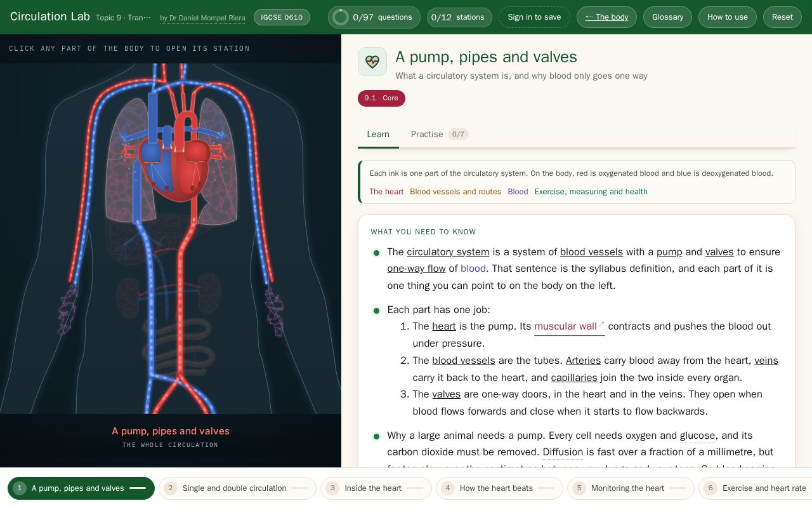Go to station 4 How the heart beats

click(499, 488)
